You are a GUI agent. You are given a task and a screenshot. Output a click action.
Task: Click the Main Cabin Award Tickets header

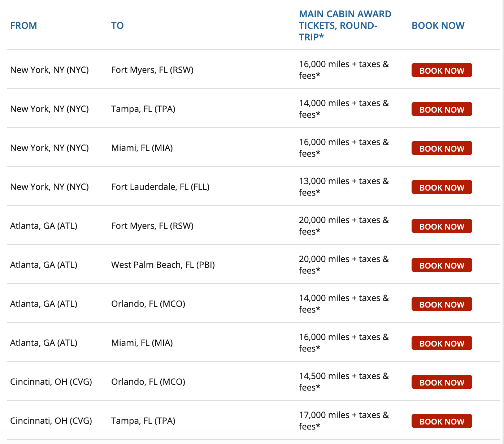click(345, 26)
